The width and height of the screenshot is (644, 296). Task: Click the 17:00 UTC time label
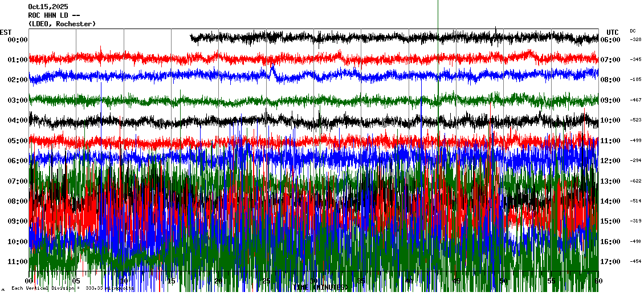pyautogui.click(x=610, y=262)
